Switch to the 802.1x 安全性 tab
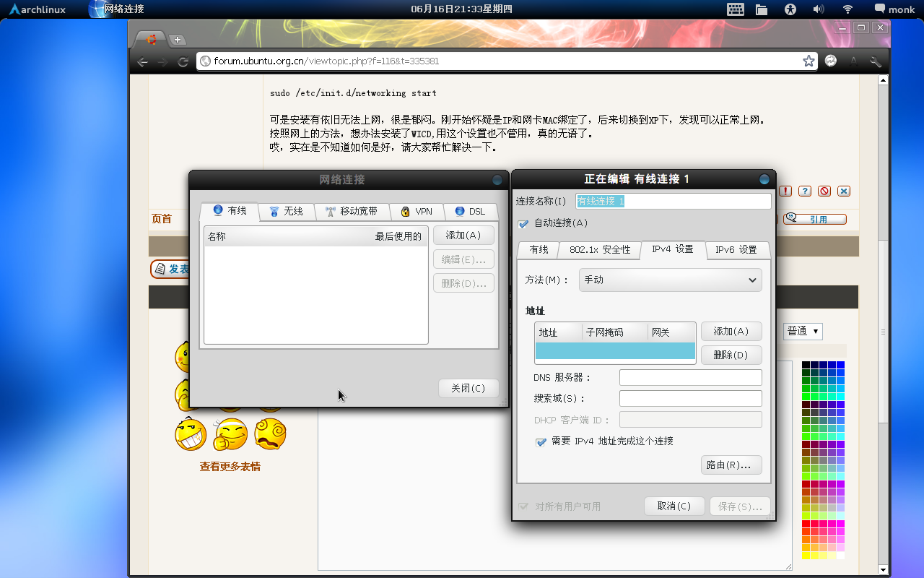 click(x=600, y=249)
